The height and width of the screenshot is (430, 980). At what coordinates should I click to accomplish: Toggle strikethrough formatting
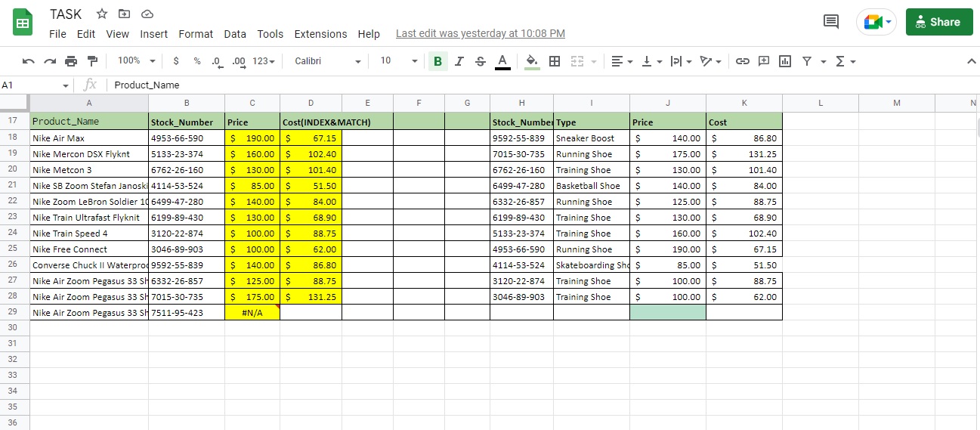(x=481, y=61)
